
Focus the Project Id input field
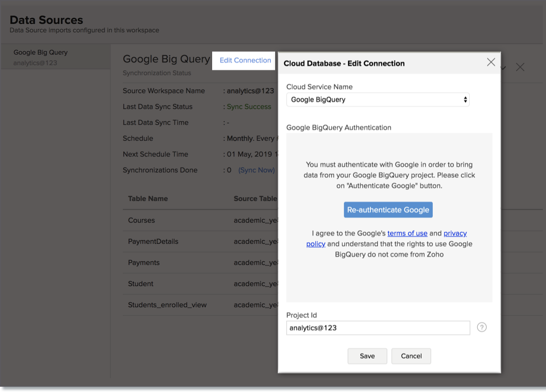tap(378, 328)
